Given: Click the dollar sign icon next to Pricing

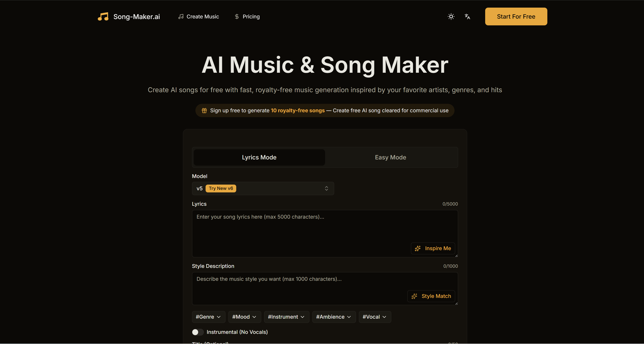Looking at the screenshot, I should coord(236,16).
